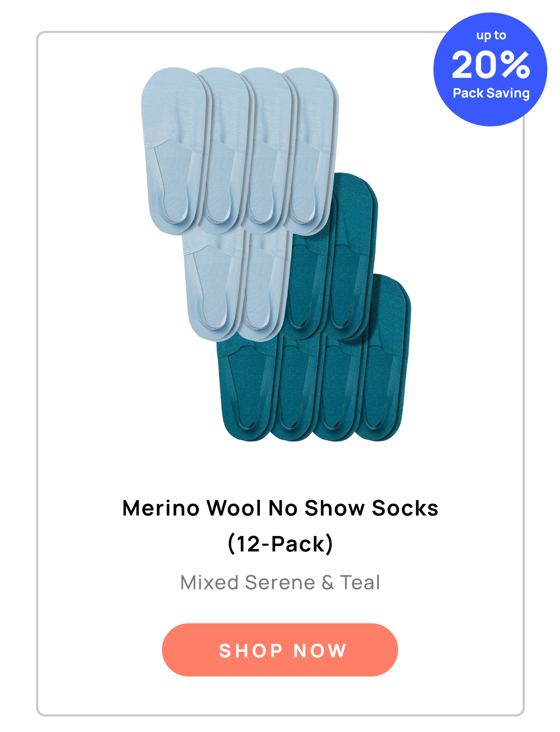Click the "up to" text in the badge
Image resolution: width=560 pixels, height=732 pixels.
tap(491, 35)
